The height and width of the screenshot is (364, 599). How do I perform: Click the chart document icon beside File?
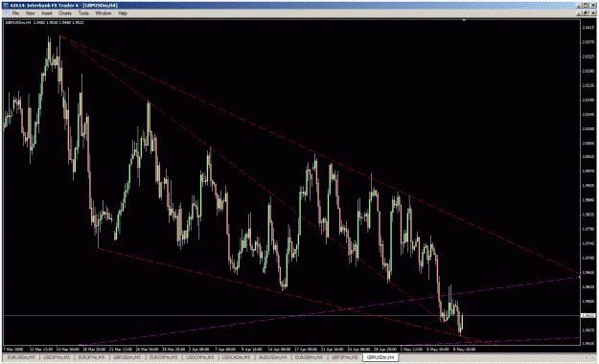pos(7,13)
